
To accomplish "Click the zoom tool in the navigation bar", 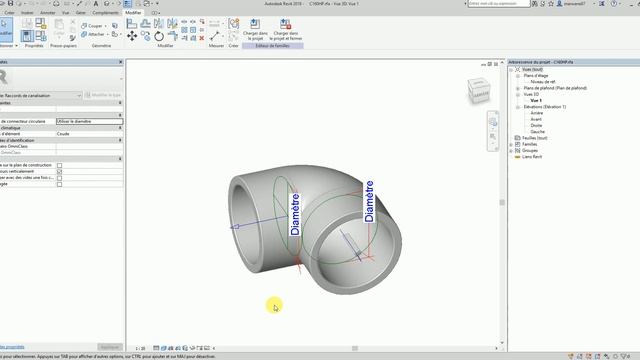I will point(493,137).
